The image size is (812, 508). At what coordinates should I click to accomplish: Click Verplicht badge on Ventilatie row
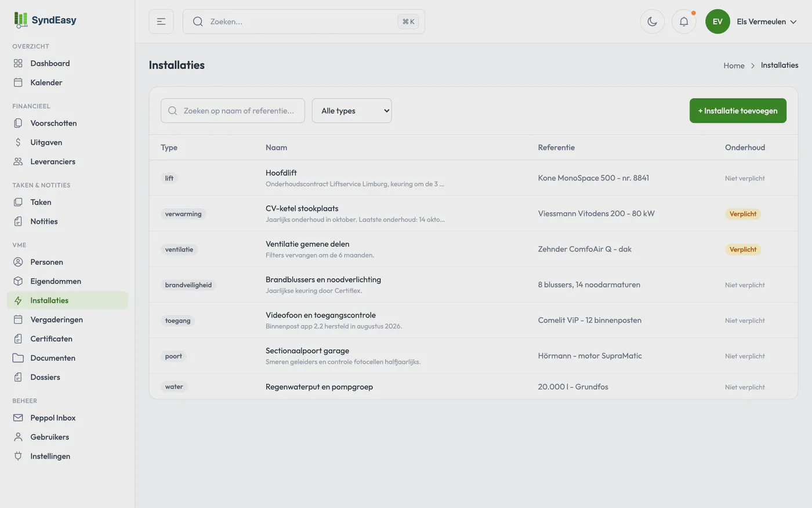point(743,249)
